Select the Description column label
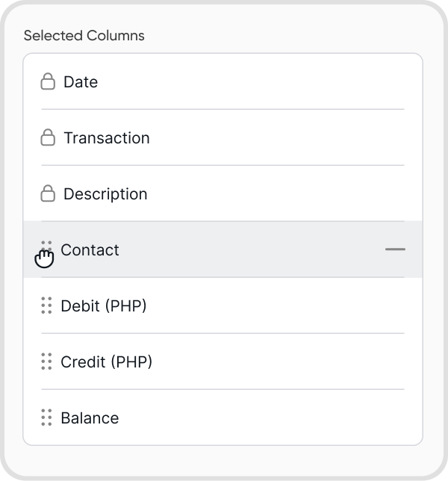 pos(105,194)
